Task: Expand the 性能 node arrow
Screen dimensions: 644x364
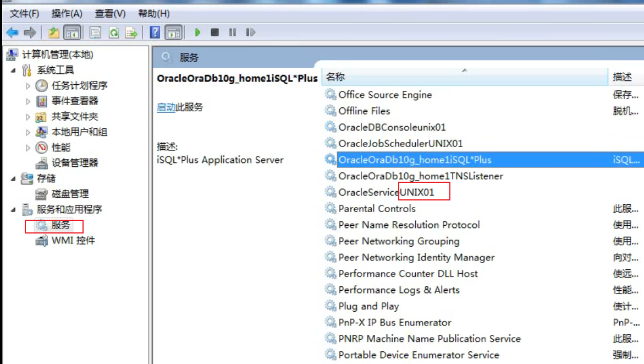Action: 28,148
